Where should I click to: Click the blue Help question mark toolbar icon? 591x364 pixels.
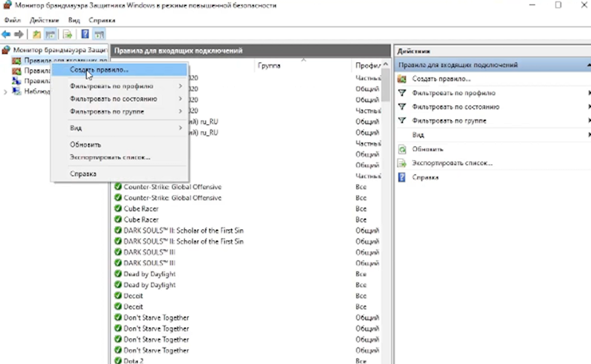85,34
